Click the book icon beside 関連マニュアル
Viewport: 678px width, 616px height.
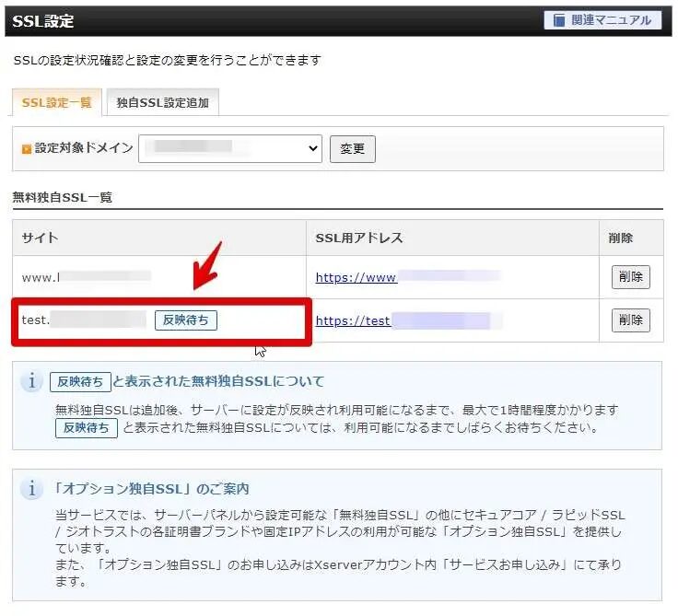(x=559, y=20)
